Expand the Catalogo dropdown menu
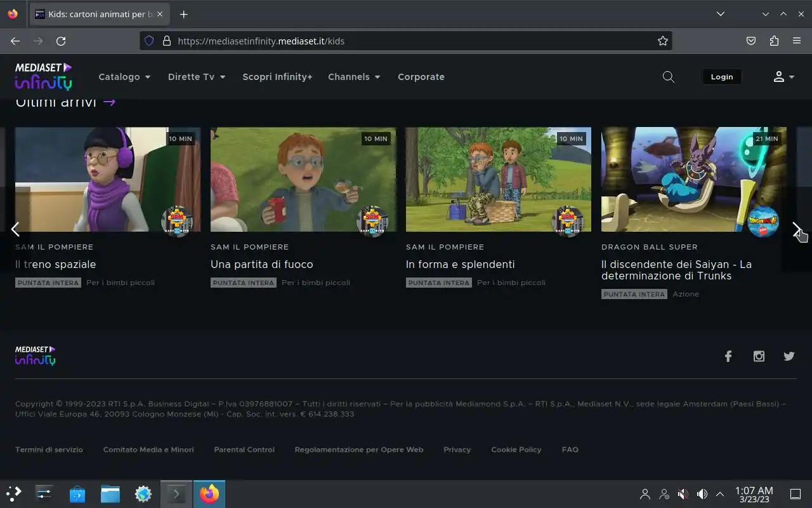Screen dimensions: 812x508 (124, 77)
